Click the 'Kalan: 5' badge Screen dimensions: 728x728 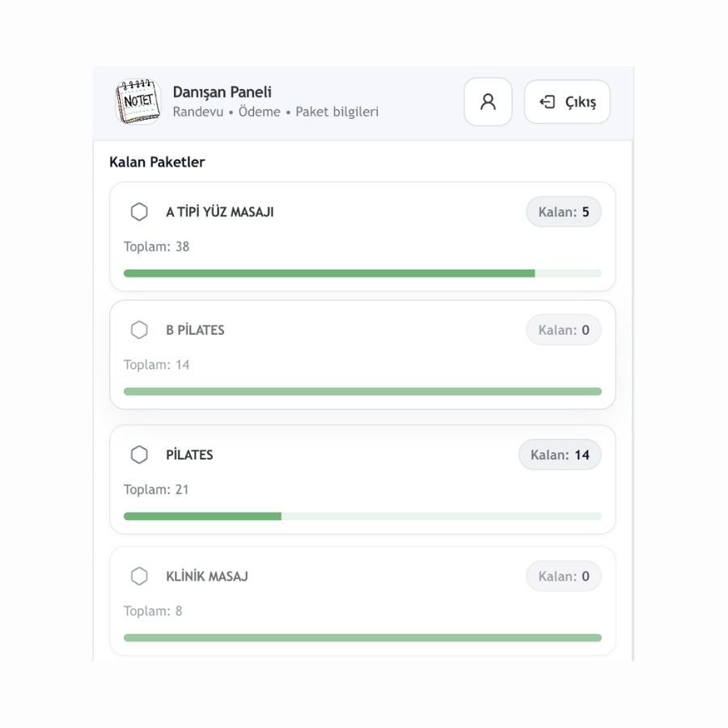click(563, 212)
